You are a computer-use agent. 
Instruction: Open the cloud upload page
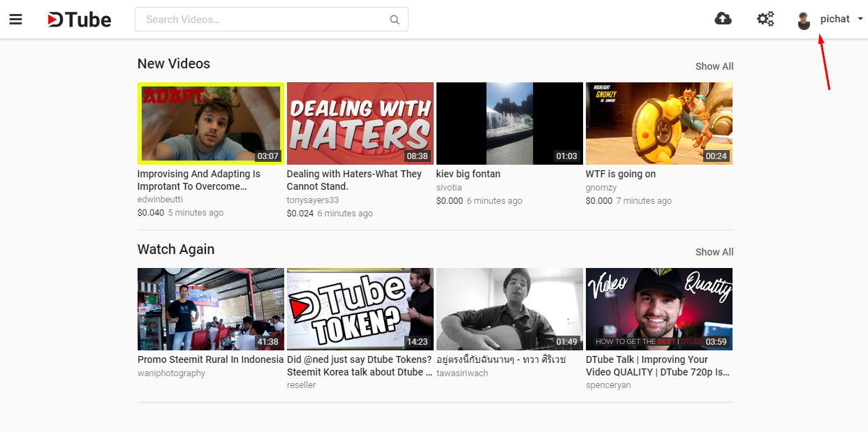pyautogui.click(x=723, y=19)
